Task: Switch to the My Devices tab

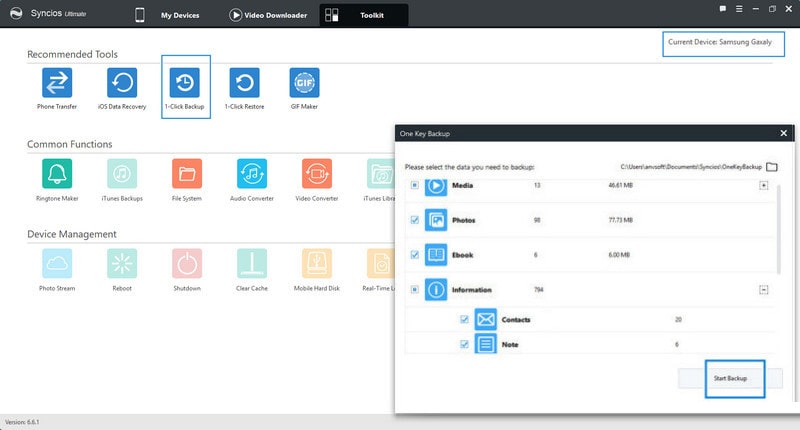Action: [x=168, y=15]
